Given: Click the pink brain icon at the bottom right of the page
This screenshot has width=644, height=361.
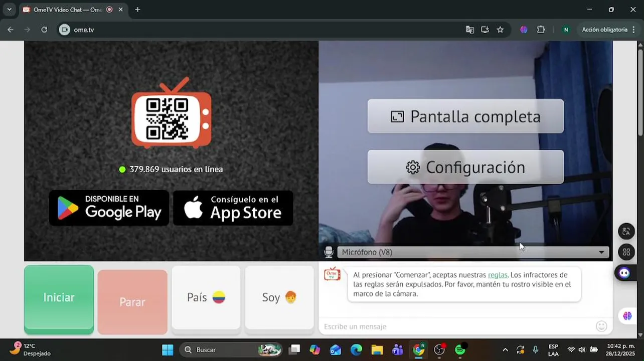Looking at the screenshot, I should pos(627,315).
